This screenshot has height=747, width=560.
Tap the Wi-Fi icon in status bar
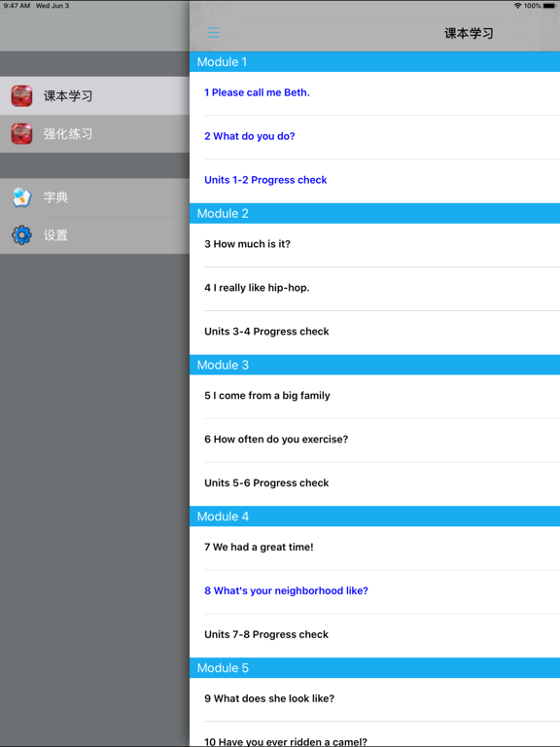point(517,6)
